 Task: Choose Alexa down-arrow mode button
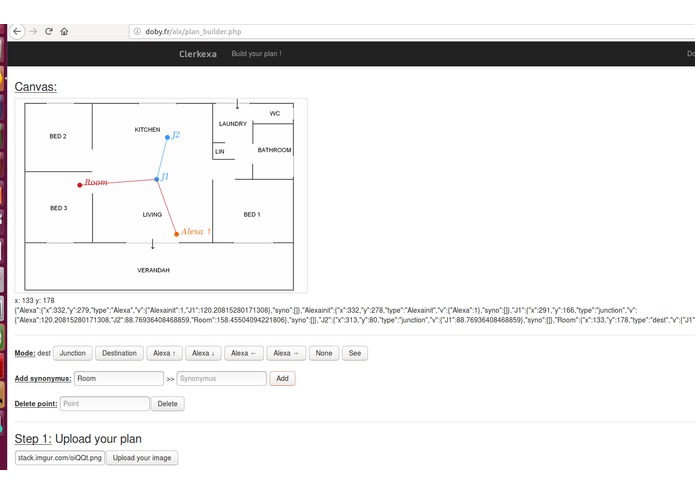[203, 353]
